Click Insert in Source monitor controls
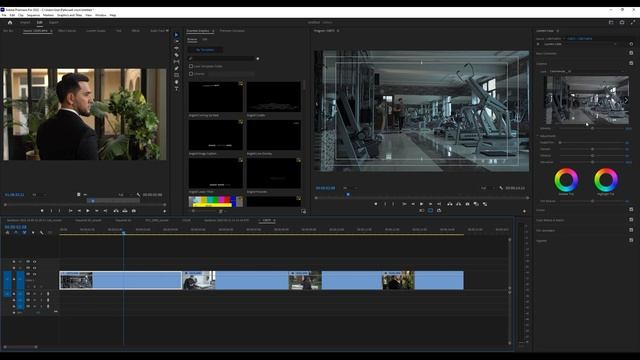Screen dimensions: 640x360 [116, 211]
